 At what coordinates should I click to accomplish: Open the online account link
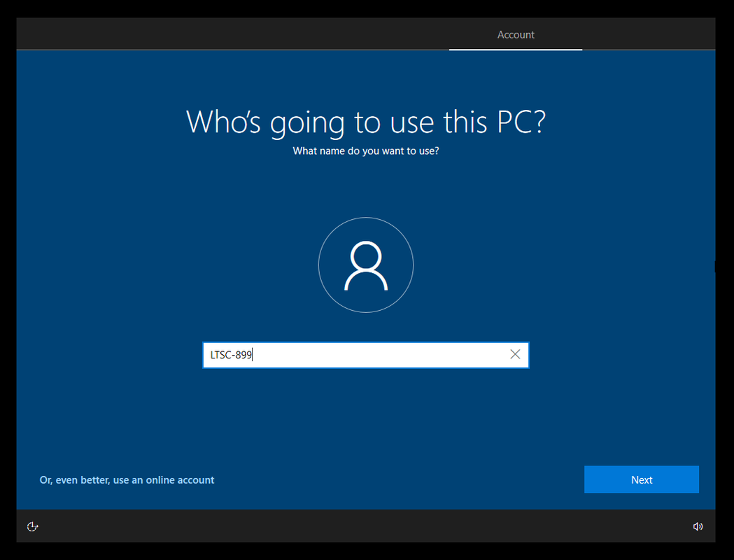coord(127,480)
